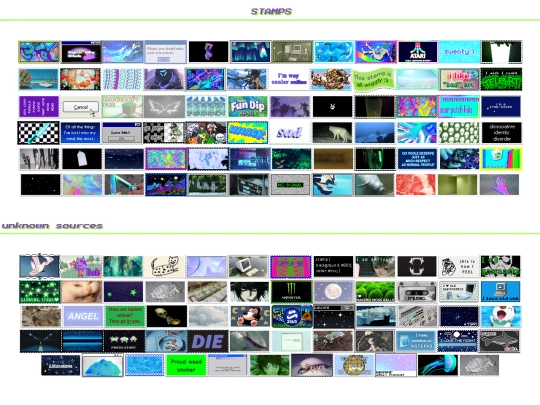This screenshot has height=405, width=540.
Task: Click the Cancel button stamp with cursor
Action: tap(81, 106)
